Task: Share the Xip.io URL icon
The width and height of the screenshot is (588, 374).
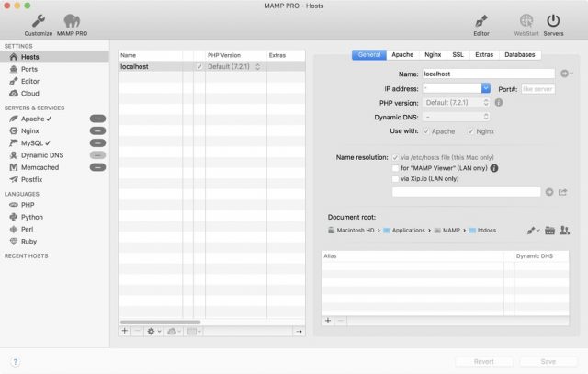Action: (563, 192)
